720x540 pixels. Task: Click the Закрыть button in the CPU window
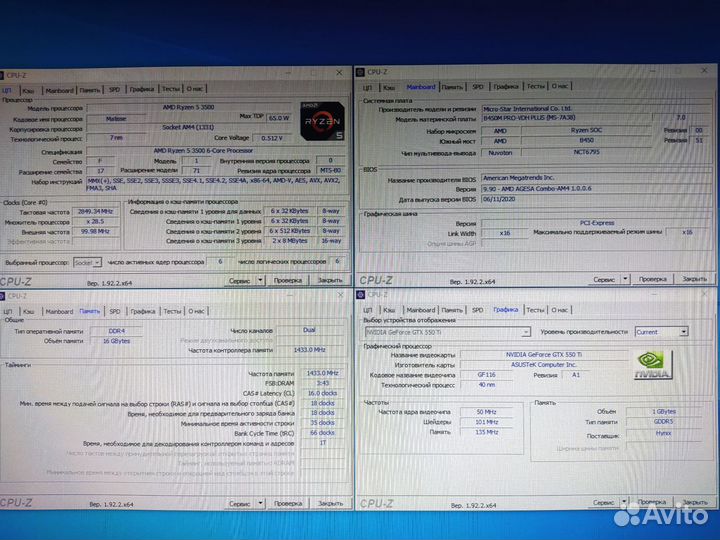click(330, 280)
